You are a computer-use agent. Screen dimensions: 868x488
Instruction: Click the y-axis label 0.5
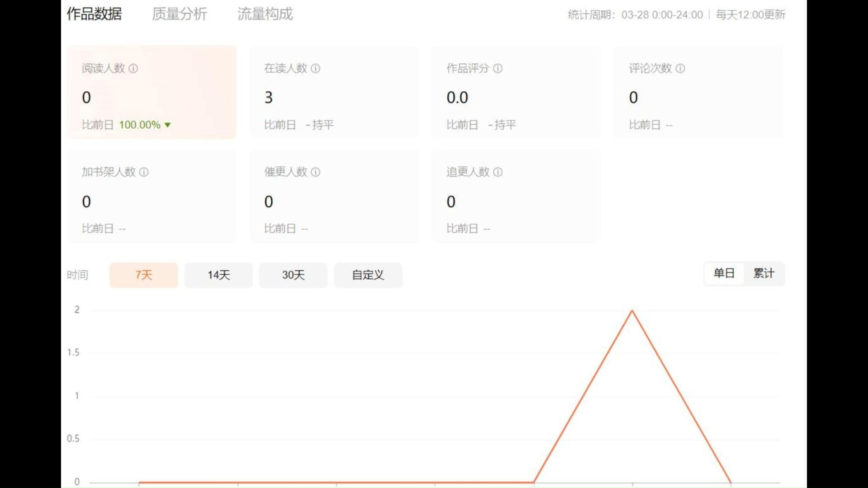pyautogui.click(x=73, y=439)
